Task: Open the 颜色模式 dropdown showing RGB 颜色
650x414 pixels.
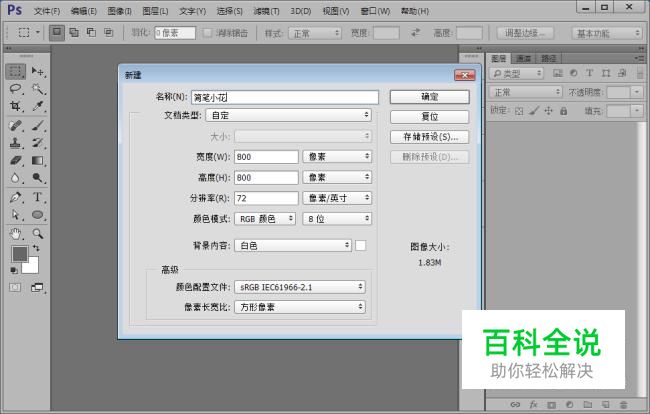Action: click(x=265, y=219)
